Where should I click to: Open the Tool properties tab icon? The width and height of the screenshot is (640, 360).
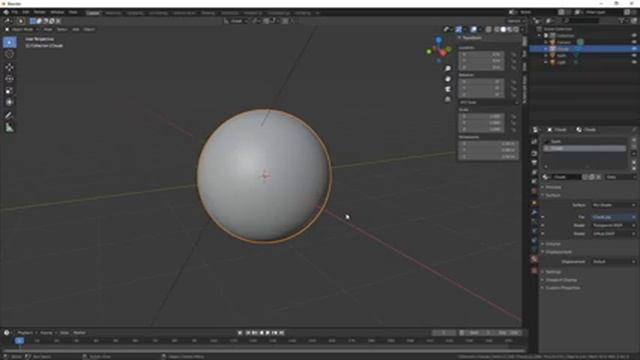[534, 142]
